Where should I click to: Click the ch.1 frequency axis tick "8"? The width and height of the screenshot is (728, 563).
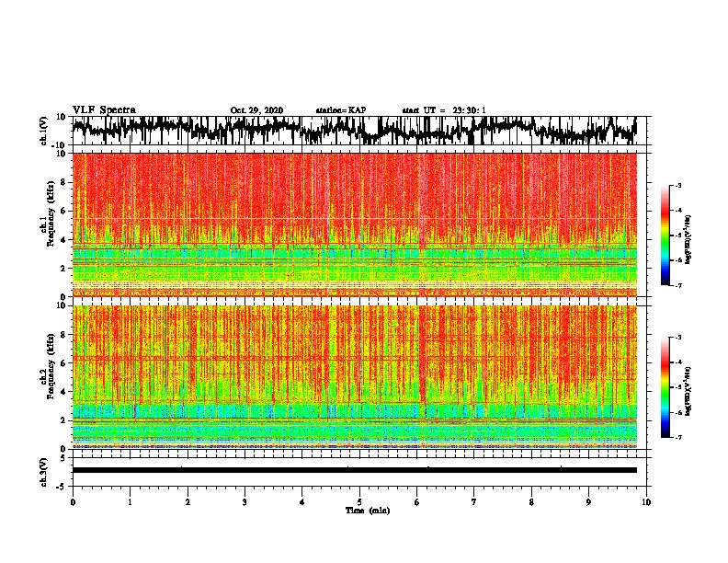click(x=63, y=182)
